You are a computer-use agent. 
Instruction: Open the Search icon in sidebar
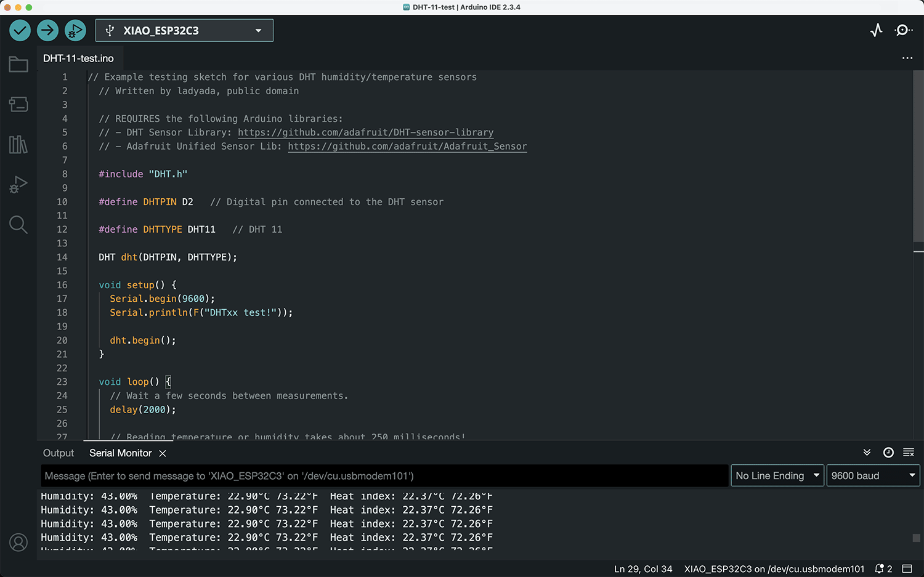point(18,225)
